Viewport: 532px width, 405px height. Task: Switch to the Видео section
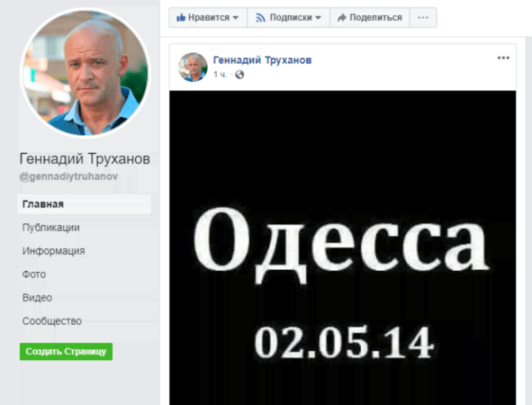coord(37,298)
